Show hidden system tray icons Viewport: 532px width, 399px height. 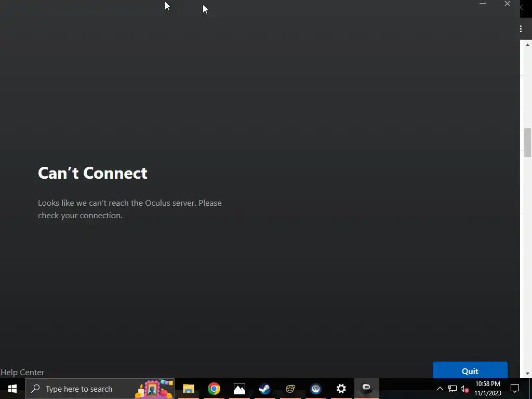pyautogui.click(x=440, y=389)
